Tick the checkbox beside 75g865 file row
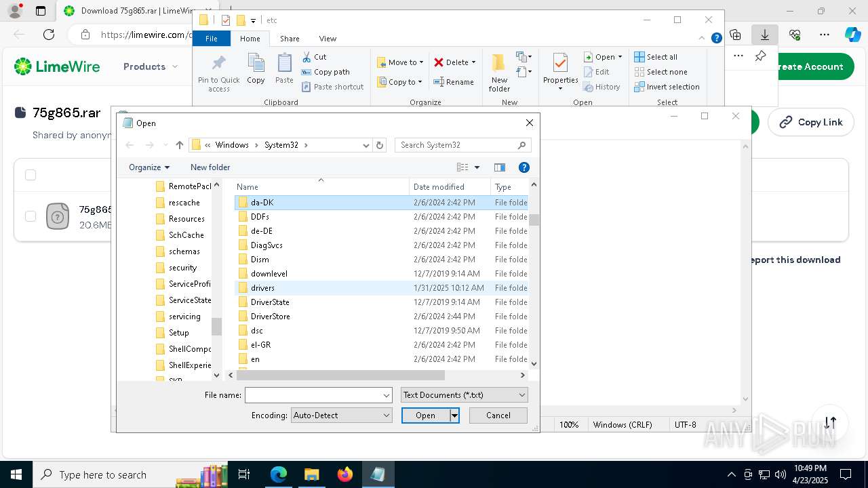Viewport: 868px width, 488px height. 31,216
